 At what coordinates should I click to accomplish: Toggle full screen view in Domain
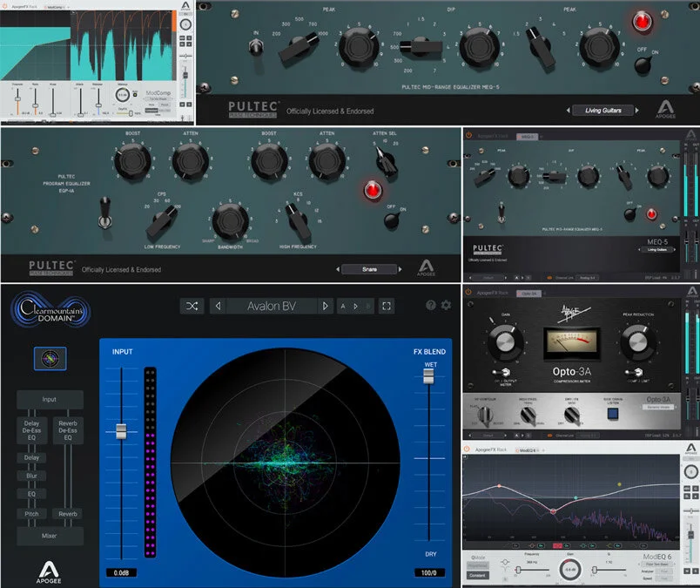(x=387, y=306)
